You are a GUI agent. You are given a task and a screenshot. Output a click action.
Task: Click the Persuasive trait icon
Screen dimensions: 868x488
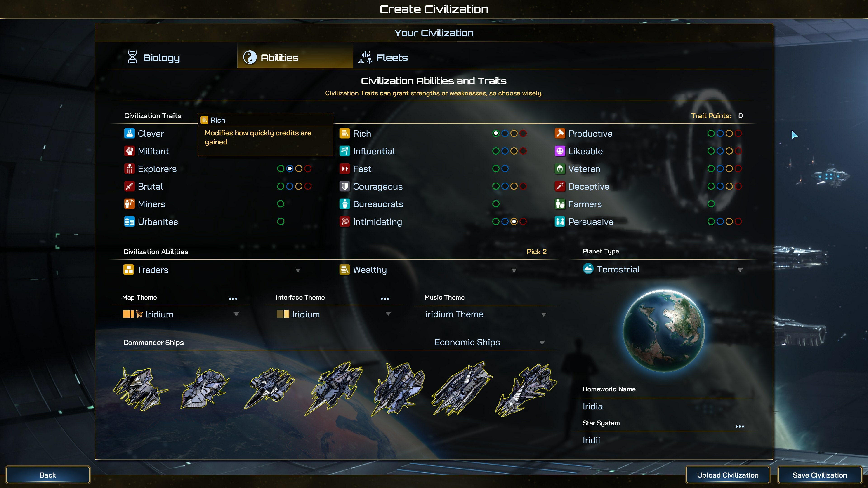(x=560, y=222)
